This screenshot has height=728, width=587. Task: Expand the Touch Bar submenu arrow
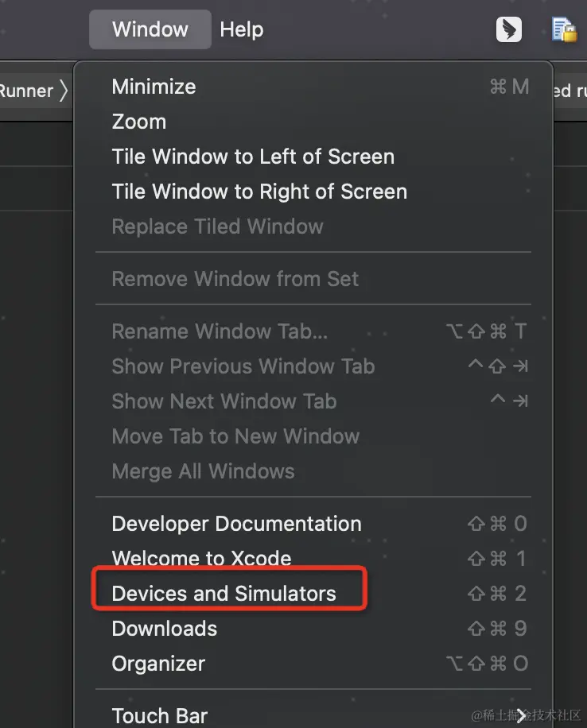point(521,715)
